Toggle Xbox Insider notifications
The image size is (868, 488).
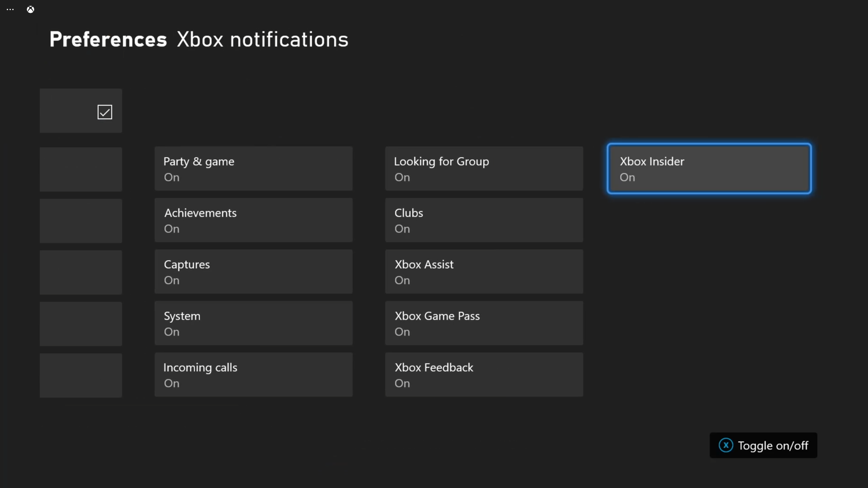[709, 168]
